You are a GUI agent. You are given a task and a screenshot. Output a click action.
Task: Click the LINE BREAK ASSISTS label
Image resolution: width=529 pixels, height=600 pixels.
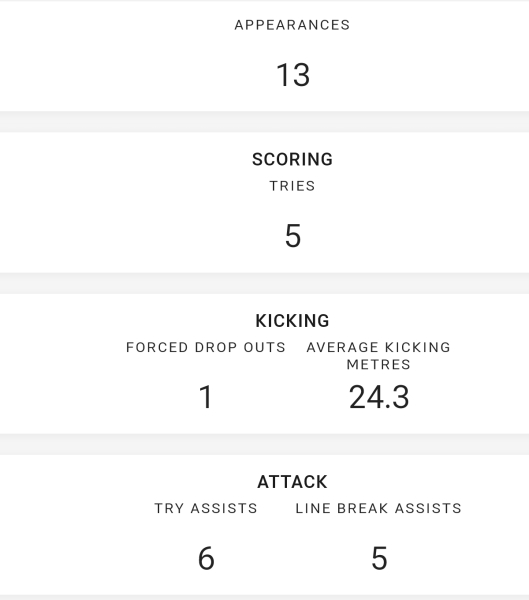tap(379, 509)
